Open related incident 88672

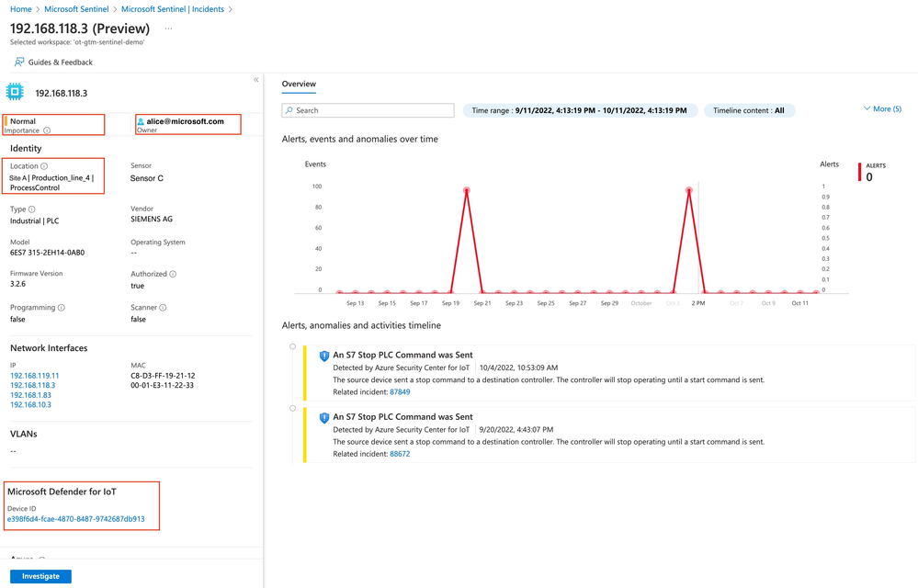point(400,454)
